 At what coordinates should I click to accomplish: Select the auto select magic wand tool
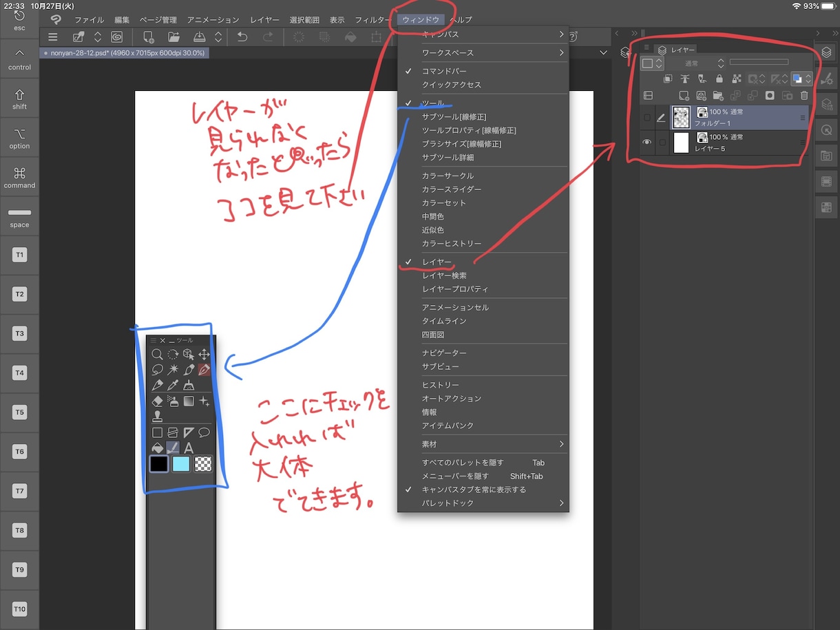click(173, 370)
